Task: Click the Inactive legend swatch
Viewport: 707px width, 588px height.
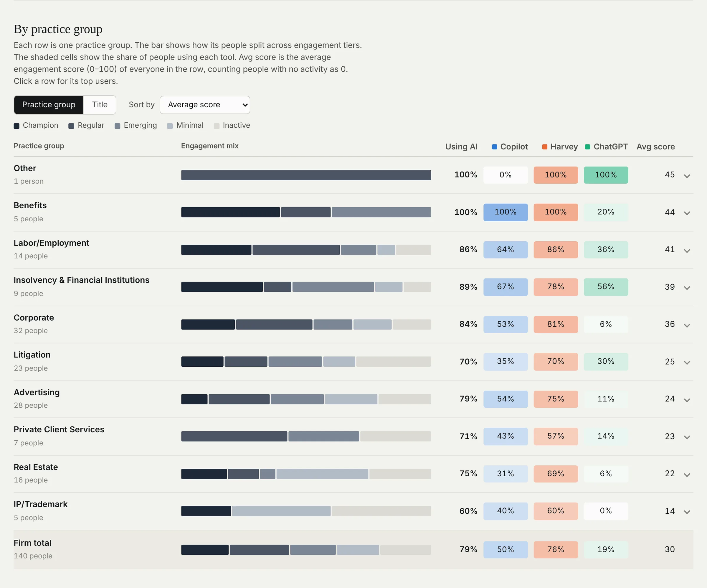Action: pyautogui.click(x=217, y=126)
